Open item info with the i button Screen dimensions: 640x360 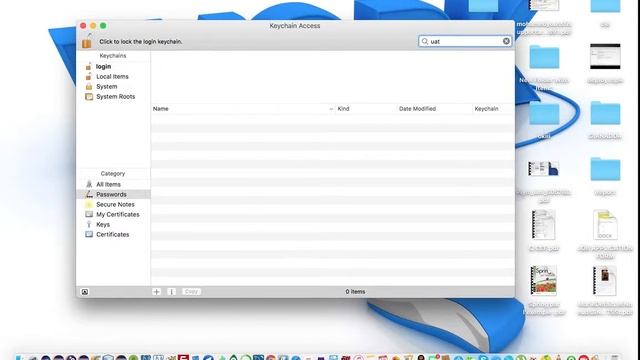(171, 292)
